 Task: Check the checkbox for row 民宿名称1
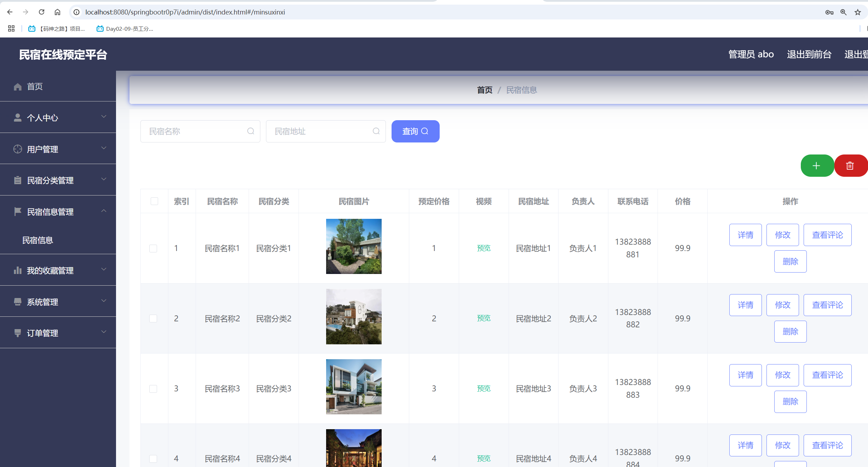153,248
